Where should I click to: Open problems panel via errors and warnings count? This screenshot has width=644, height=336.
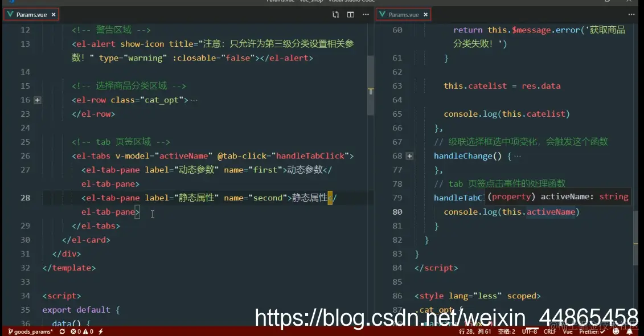[x=82, y=331]
